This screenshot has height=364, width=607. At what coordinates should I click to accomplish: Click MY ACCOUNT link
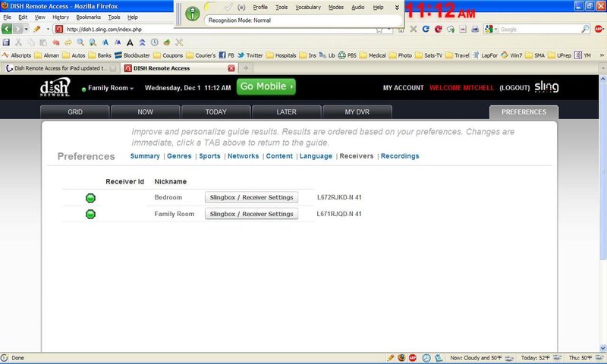tap(404, 88)
